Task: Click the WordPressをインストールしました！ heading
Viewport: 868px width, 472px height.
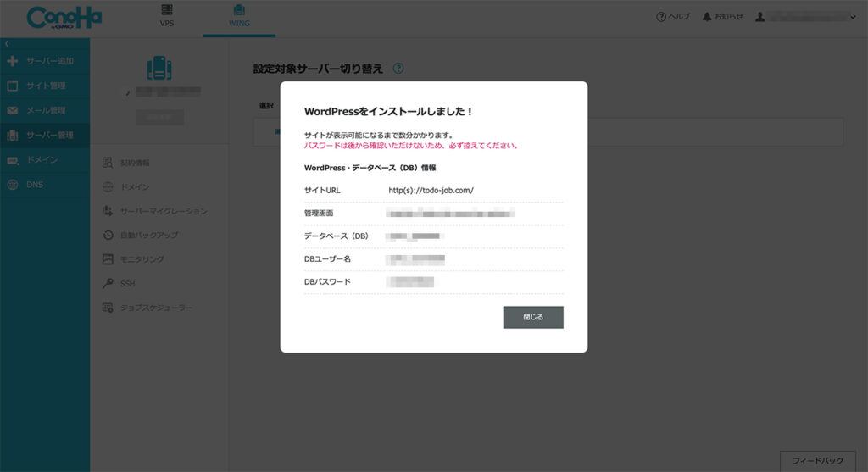Action: (388, 111)
